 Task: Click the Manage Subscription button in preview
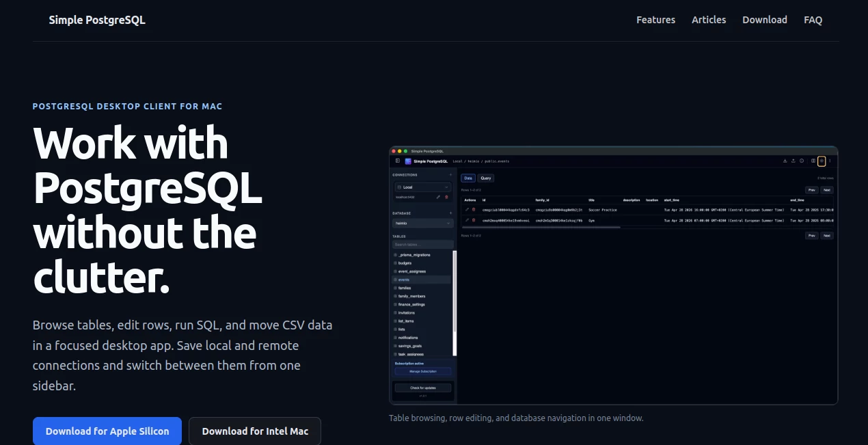(423, 371)
